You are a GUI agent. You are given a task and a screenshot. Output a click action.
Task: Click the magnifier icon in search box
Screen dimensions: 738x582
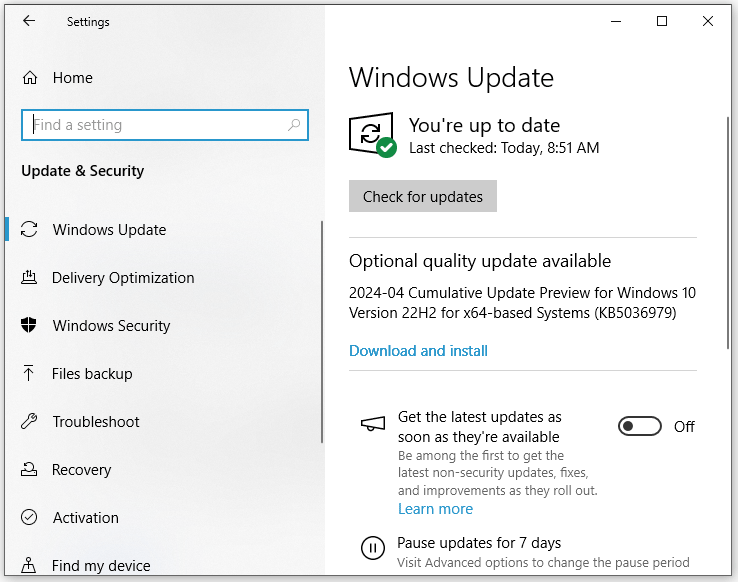point(294,125)
